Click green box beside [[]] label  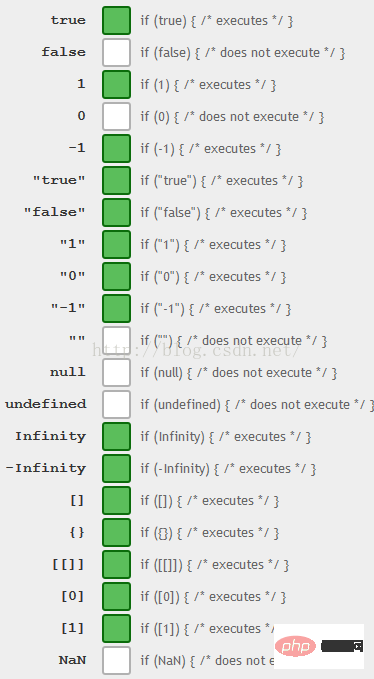[116, 565]
